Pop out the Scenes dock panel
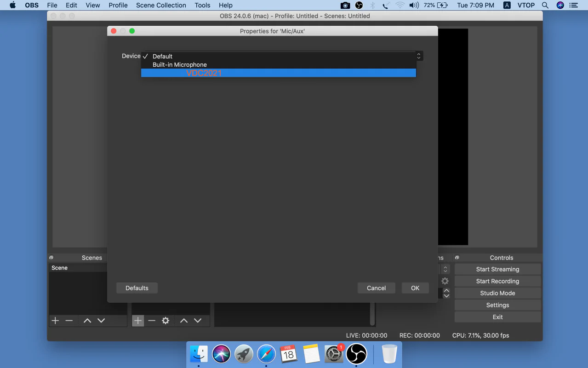The image size is (588, 368). coord(51,258)
